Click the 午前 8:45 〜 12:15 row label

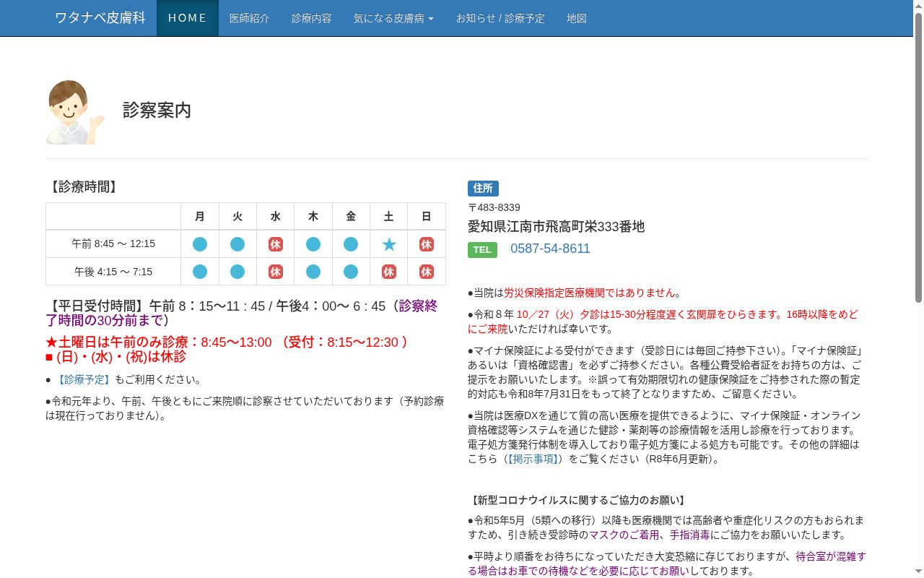tap(113, 244)
